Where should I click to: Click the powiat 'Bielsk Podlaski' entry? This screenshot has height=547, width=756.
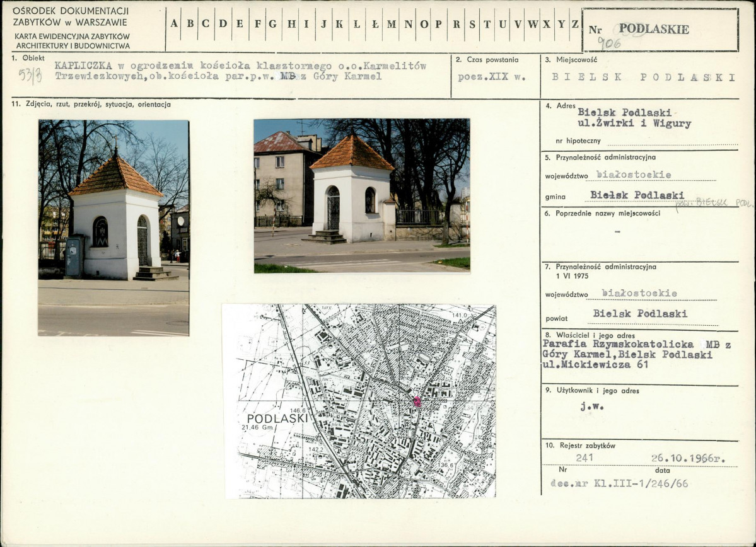640,314
